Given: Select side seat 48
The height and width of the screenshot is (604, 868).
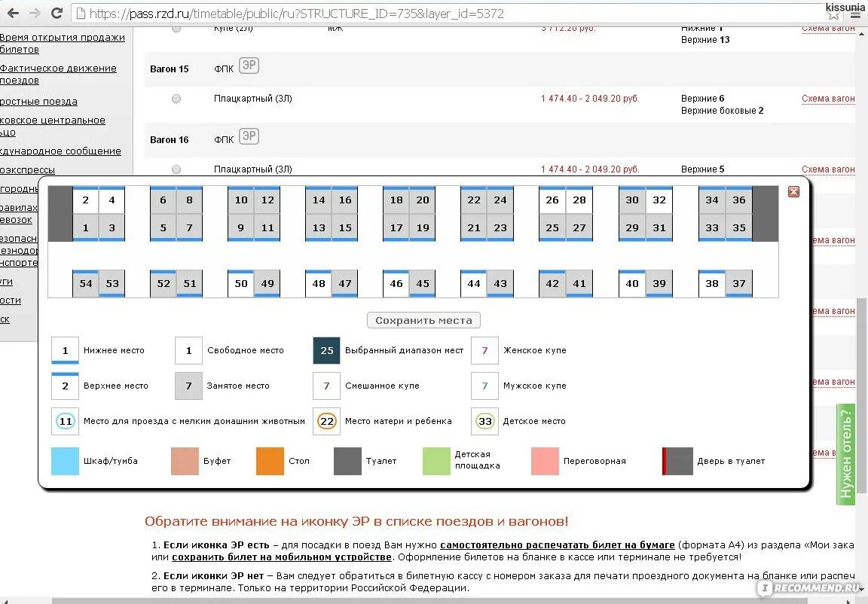Looking at the screenshot, I should tap(318, 283).
